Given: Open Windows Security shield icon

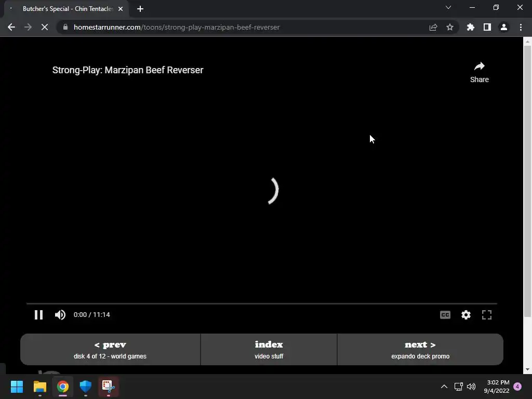Looking at the screenshot, I should coord(86,387).
